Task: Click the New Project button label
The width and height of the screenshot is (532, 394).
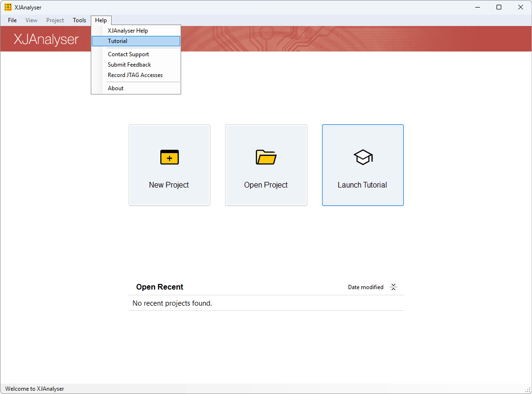Action: [169, 185]
